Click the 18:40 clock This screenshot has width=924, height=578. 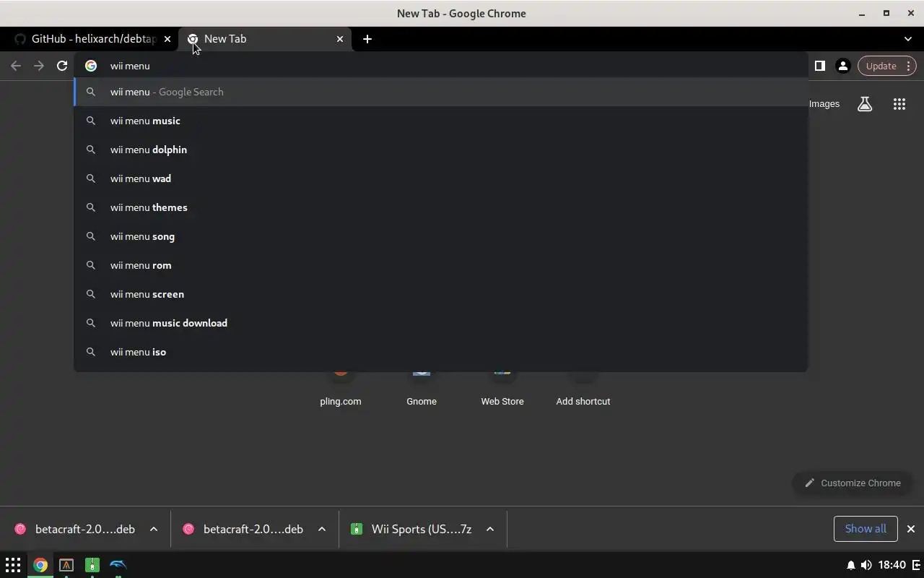click(x=893, y=565)
